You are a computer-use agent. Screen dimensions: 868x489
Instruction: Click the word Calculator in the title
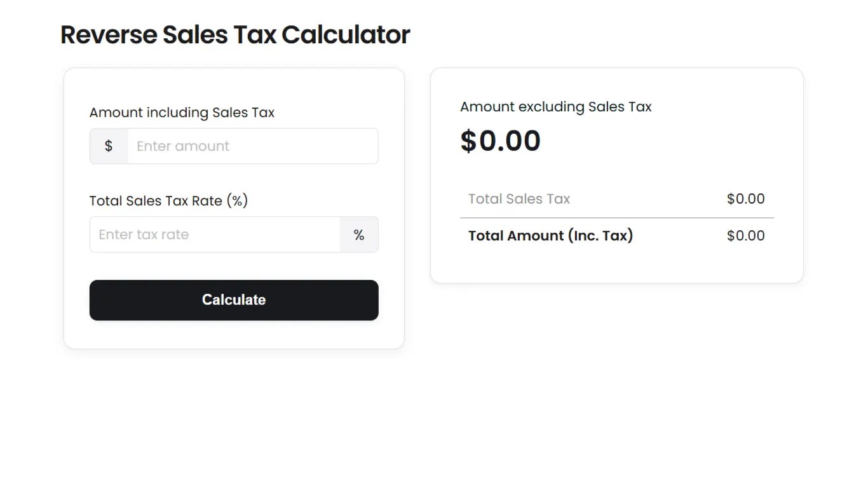346,35
